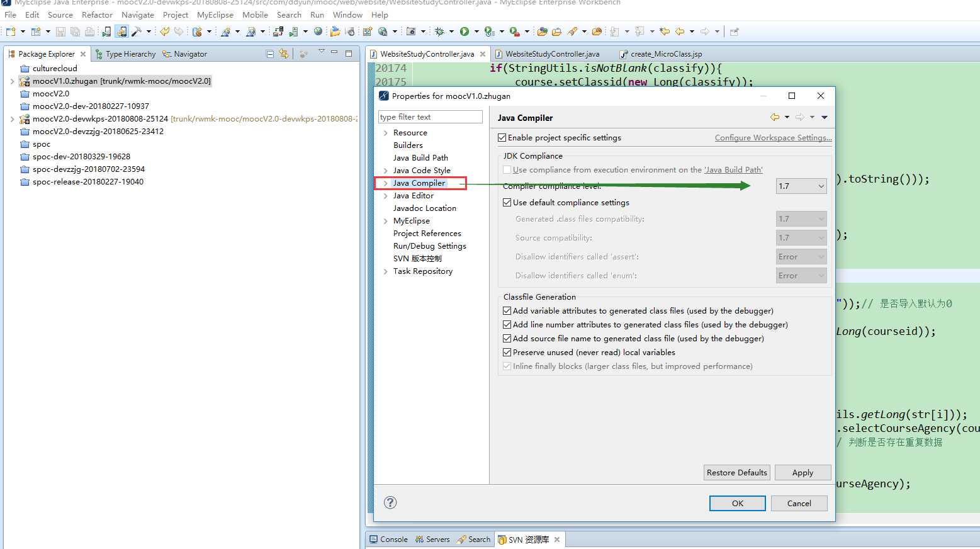Click Apply button

tap(803, 472)
